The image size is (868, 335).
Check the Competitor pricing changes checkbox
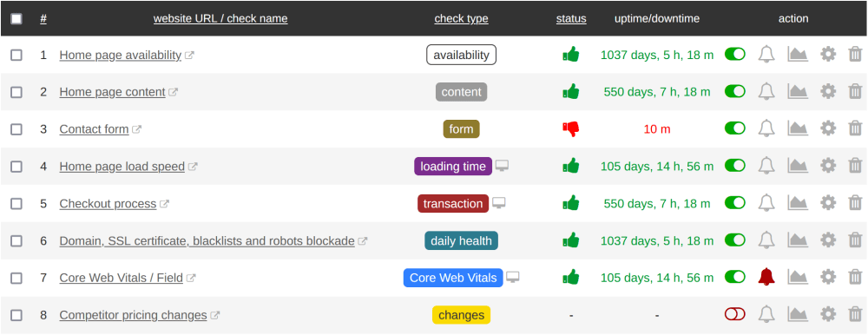(x=16, y=314)
